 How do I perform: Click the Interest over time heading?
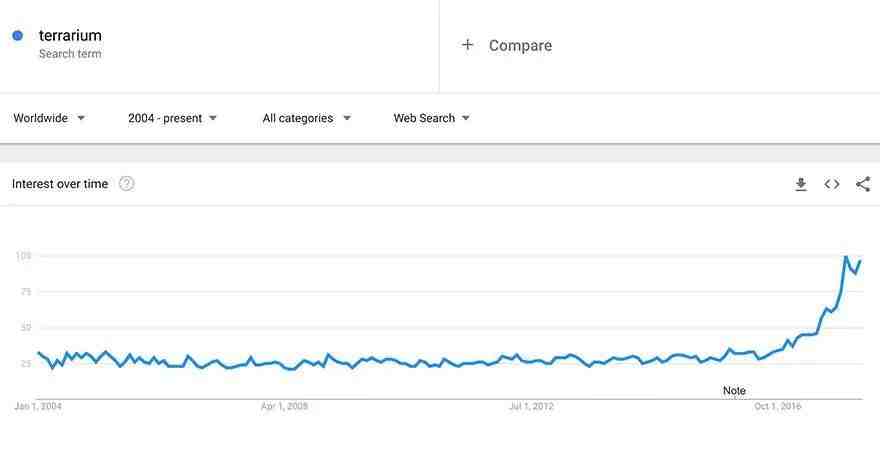pos(60,184)
